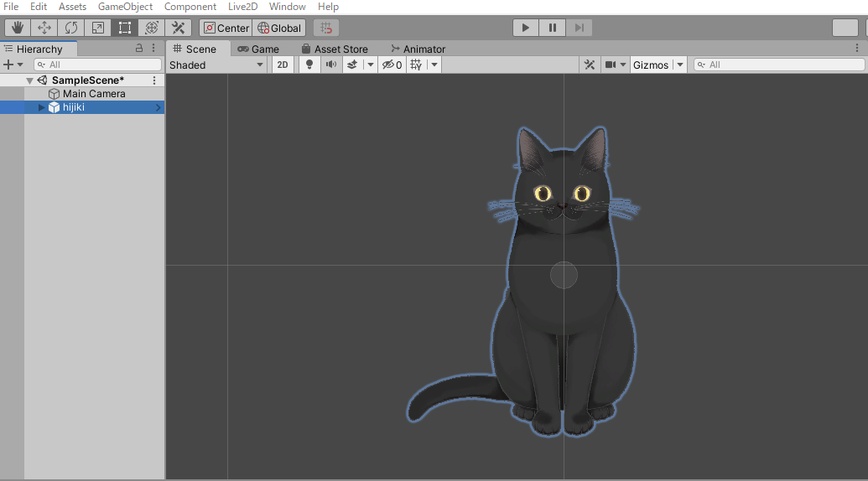Open the create object plus dropdown

13,65
